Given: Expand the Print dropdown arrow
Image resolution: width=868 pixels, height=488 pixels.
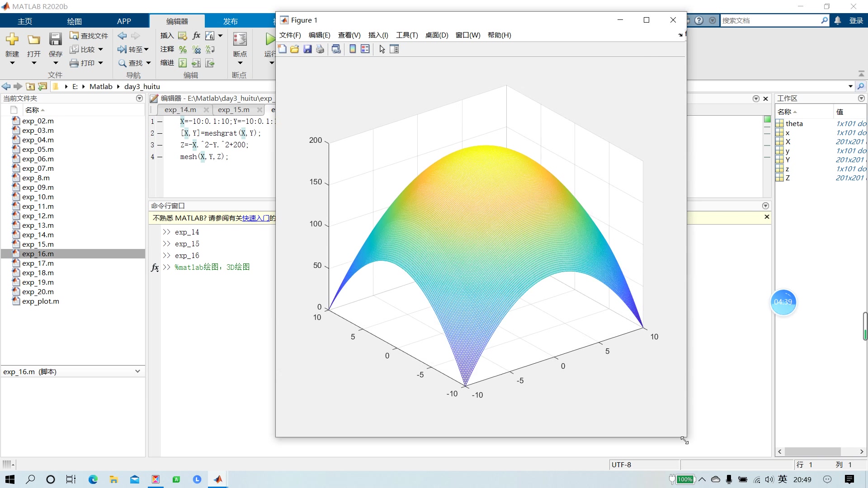Looking at the screenshot, I should click(100, 63).
